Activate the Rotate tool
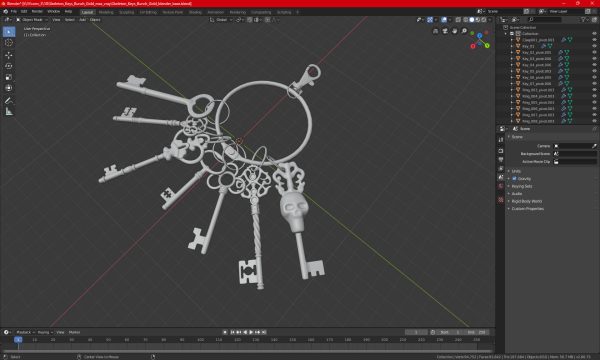Viewport: 600px width, 360px height. (9, 66)
